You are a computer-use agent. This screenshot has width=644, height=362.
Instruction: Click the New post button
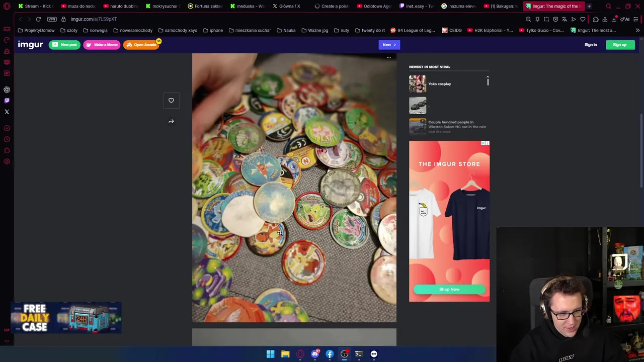pyautogui.click(x=64, y=45)
